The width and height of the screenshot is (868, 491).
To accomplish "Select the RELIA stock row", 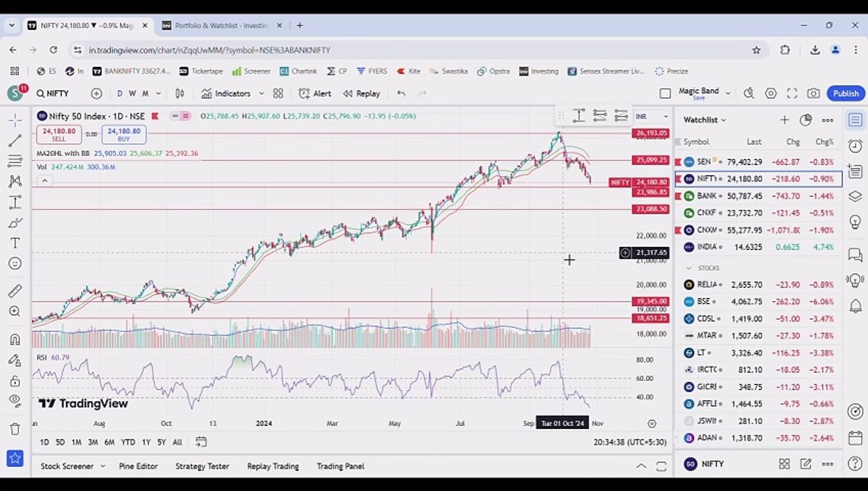I will click(x=758, y=284).
